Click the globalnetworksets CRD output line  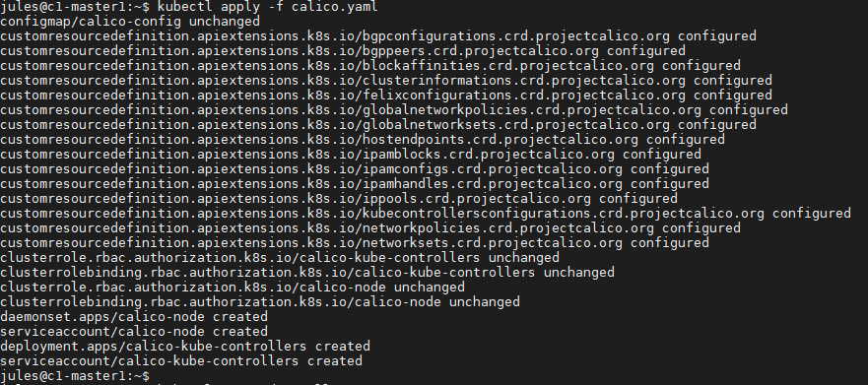[x=378, y=125]
